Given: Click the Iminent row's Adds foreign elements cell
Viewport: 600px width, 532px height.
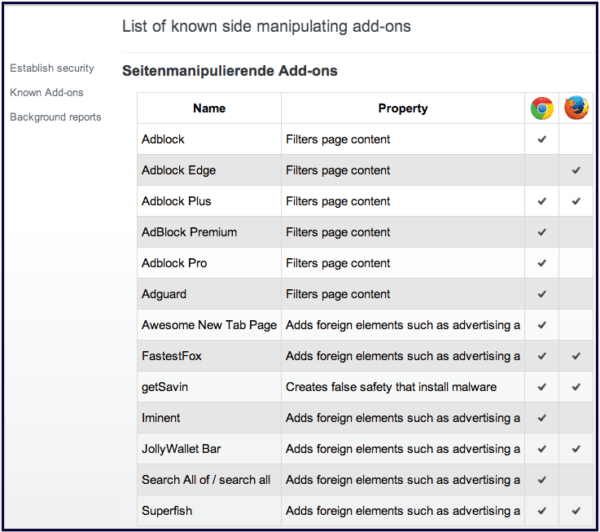Looking at the screenshot, I should pyautogui.click(x=403, y=418).
